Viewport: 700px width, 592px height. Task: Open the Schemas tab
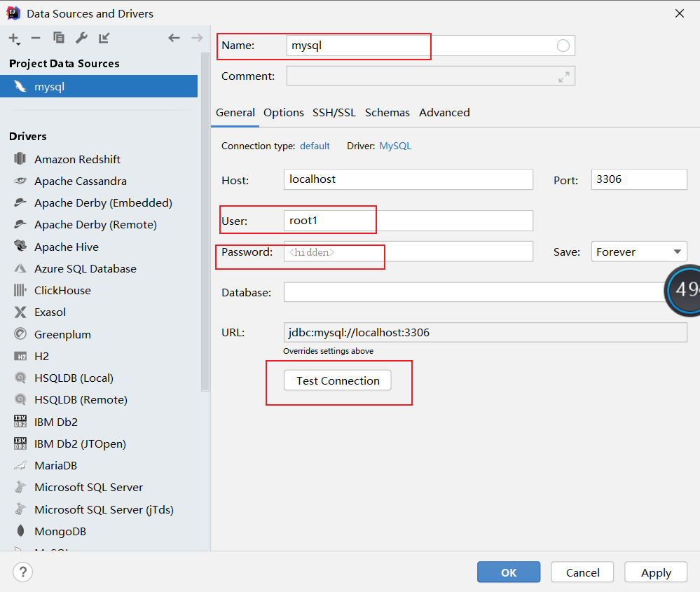click(387, 113)
